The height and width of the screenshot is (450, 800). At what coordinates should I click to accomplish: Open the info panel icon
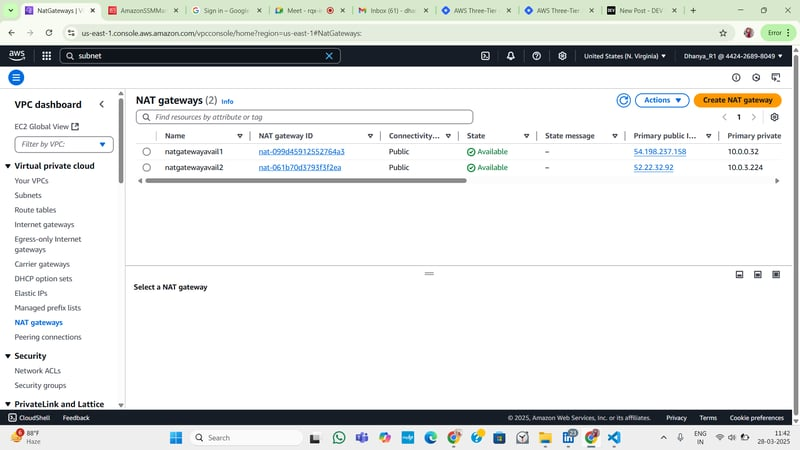click(736, 78)
